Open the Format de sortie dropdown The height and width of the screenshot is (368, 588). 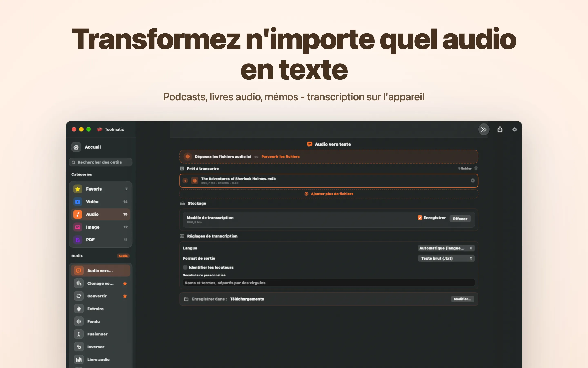(x=446, y=258)
